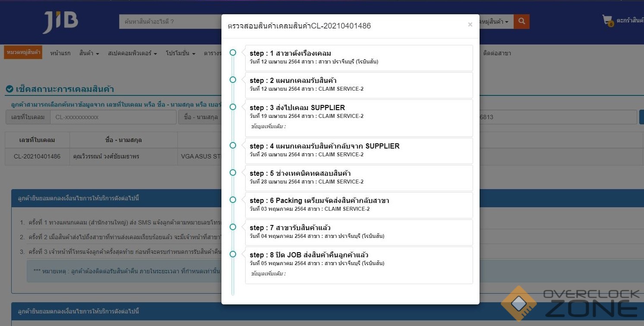Image resolution: width=644 pixels, height=326 pixels.
Task: Click the step 4 timeline circle marker
Action: 233,146
